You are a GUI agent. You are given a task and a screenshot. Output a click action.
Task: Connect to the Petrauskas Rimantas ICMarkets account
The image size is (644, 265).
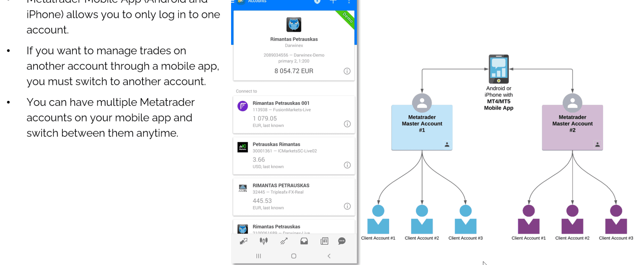click(294, 156)
